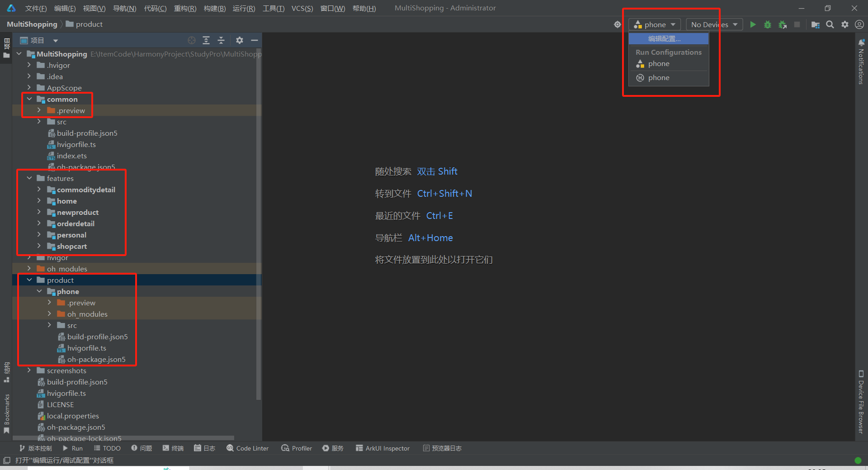The width and height of the screenshot is (868, 470).
Task: Open Bookmarks side tool window
Action: pyautogui.click(x=7, y=413)
